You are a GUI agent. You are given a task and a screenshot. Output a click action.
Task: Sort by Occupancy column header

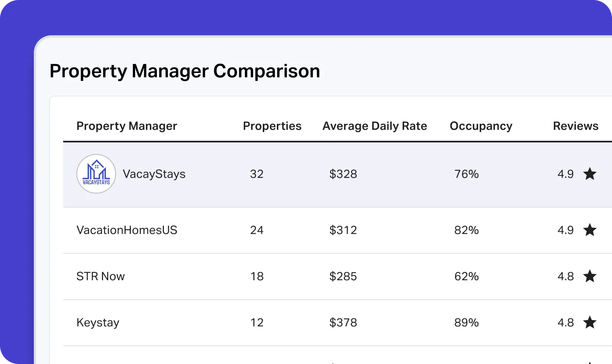pos(481,126)
